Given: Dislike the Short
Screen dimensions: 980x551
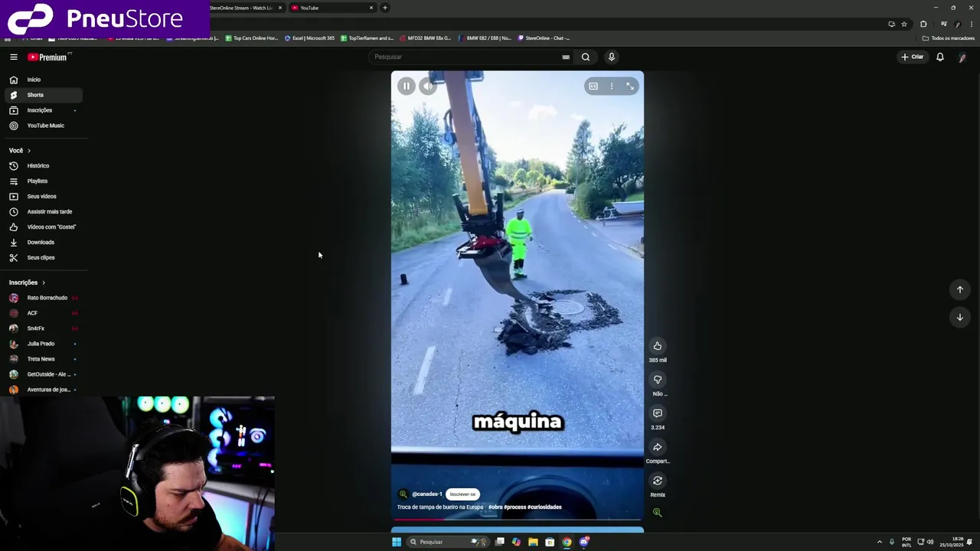Looking at the screenshot, I should point(658,380).
